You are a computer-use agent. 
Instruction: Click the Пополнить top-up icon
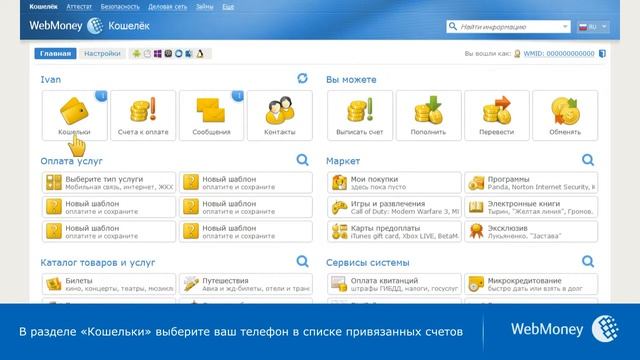(428, 110)
